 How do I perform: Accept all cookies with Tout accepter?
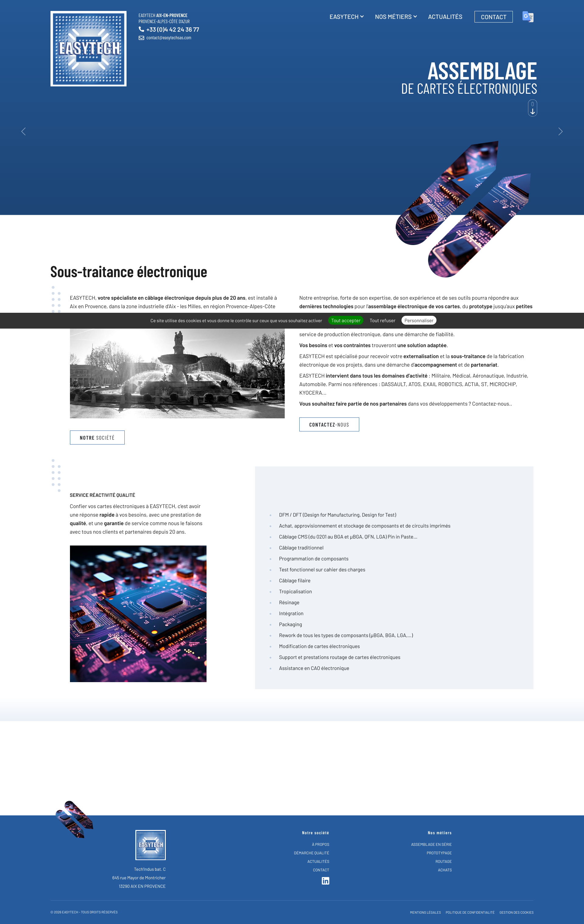tap(346, 320)
